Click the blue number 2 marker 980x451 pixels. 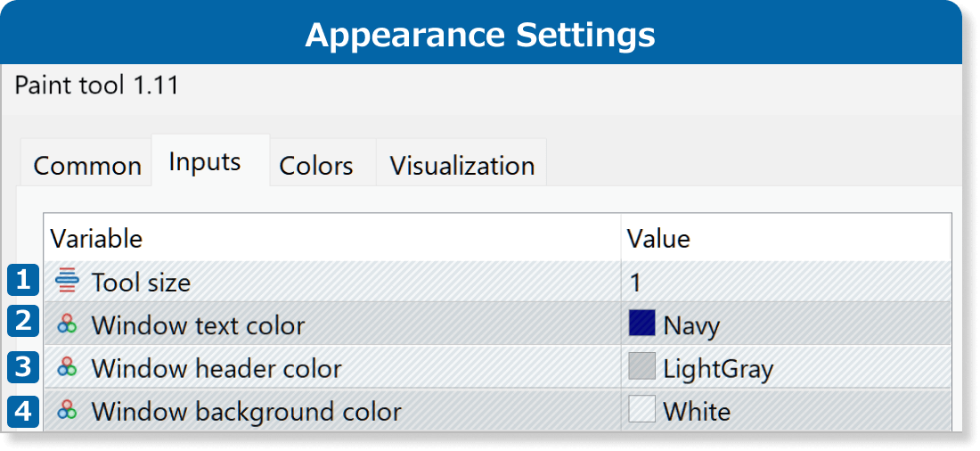[x=23, y=324]
